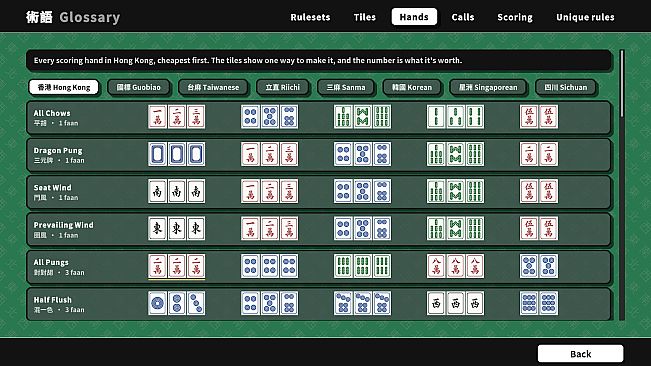Click the hands list vertical scrollbar

[x=622, y=185]
